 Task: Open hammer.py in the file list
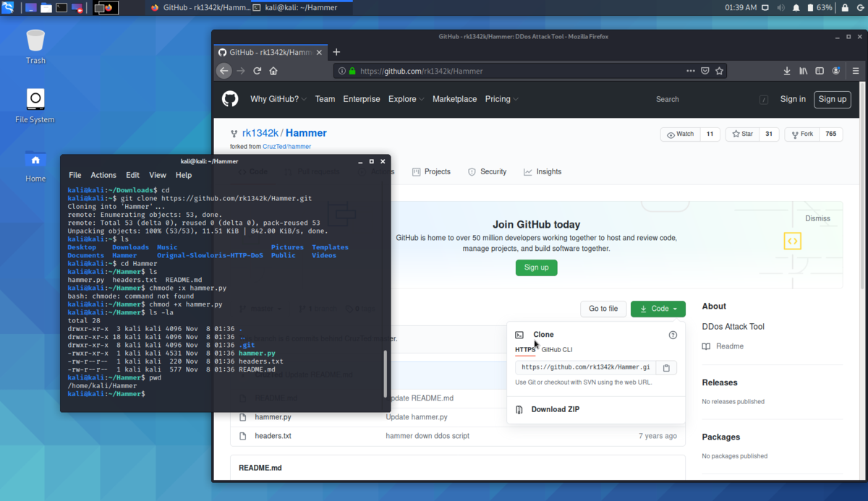[273, 417]
